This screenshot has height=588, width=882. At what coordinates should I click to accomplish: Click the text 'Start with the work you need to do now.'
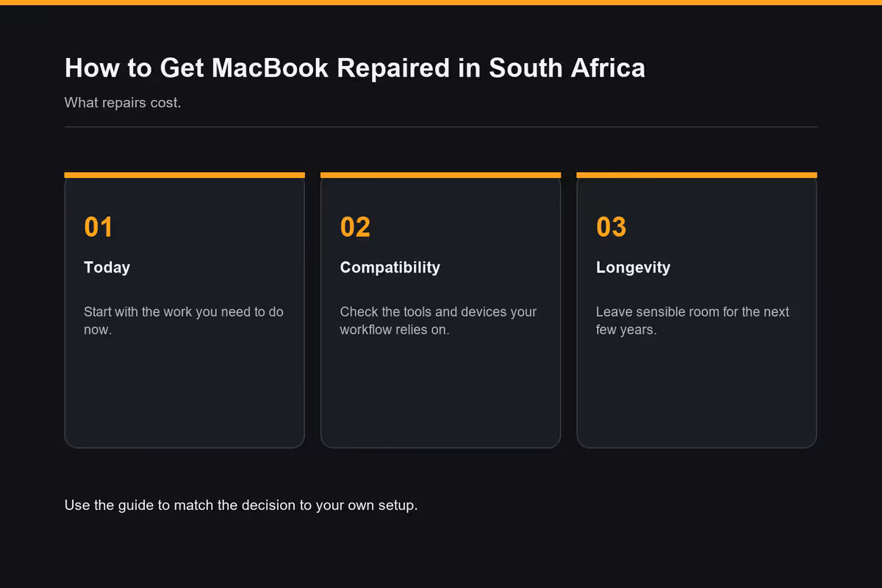(184, 320)
